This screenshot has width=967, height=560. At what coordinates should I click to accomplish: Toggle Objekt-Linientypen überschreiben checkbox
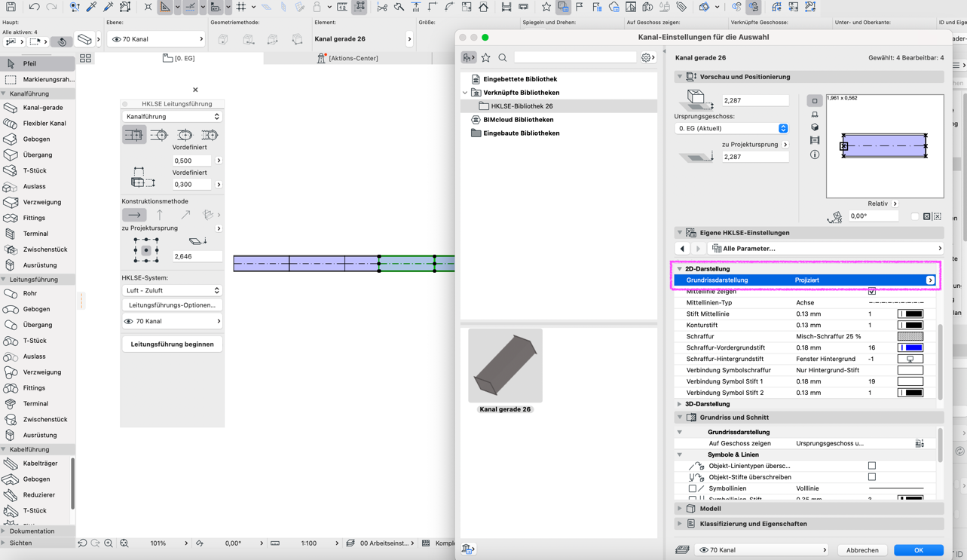[872, 466]
